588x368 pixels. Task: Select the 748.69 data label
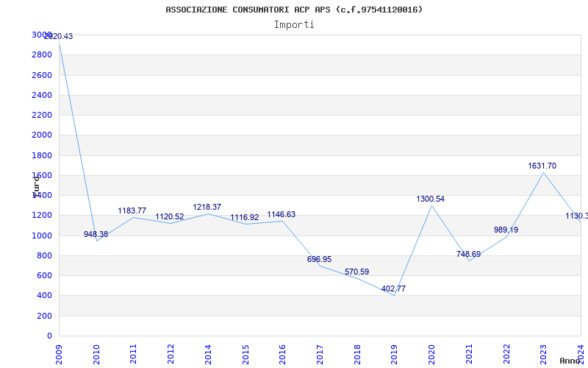(x=468, y=254)
